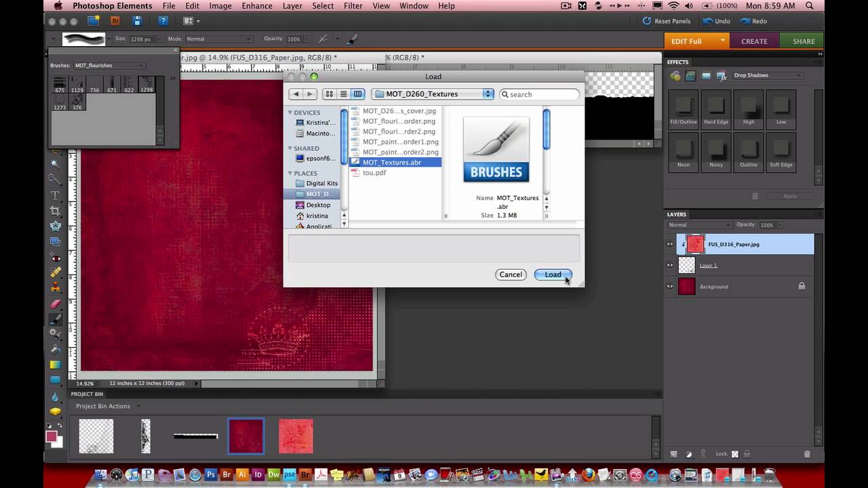Viewport: 868px width, 488px height.
Task: Open the File menu
Action: tap(169, 6)
